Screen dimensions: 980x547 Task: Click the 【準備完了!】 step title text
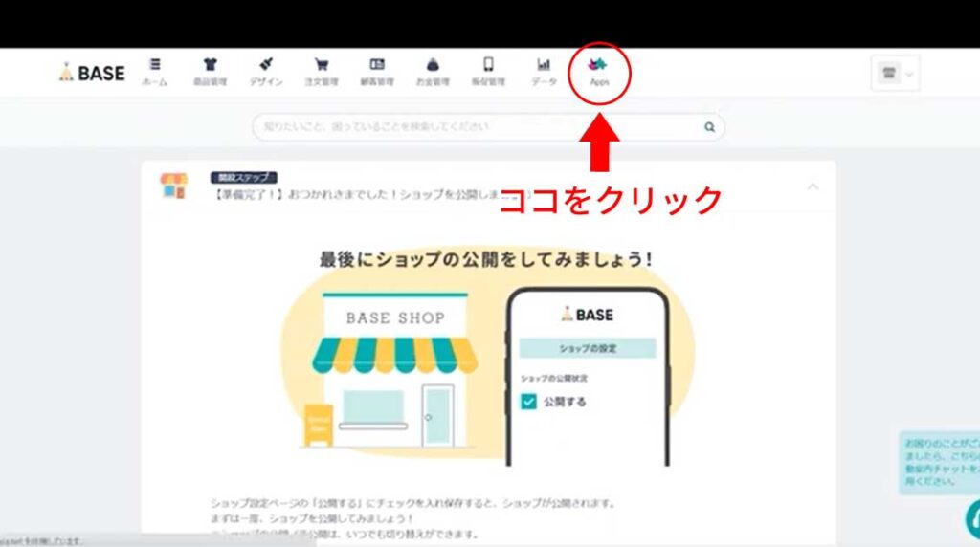tap(372, 195)
